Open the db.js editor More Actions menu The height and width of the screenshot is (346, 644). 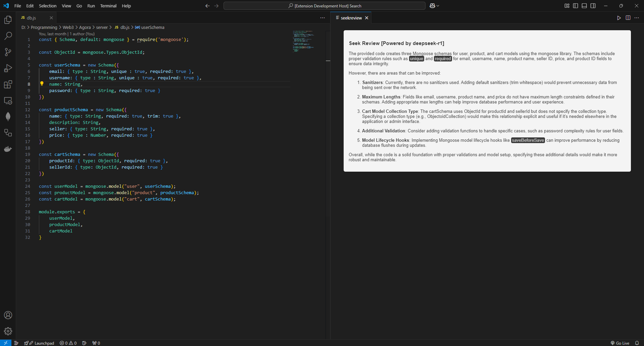coord(323,18)
